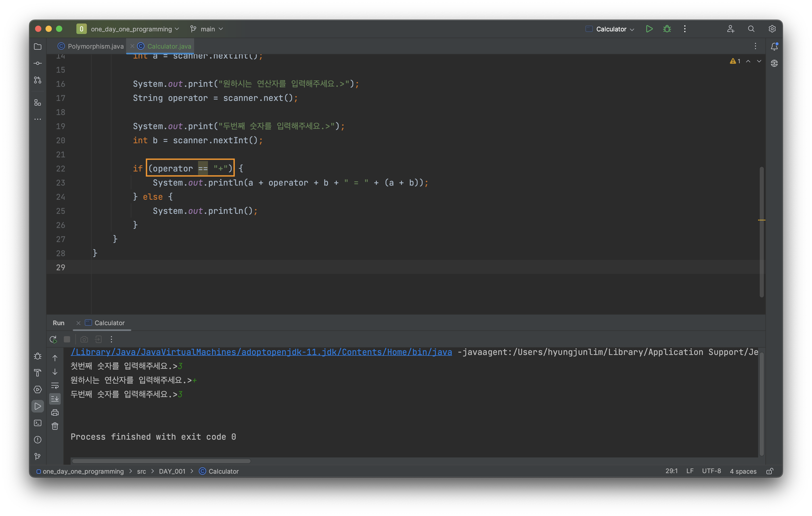Toggle soft-wrap in the console
The height and width of the screenshot is (516, 812).
click(x=55, y=385)
